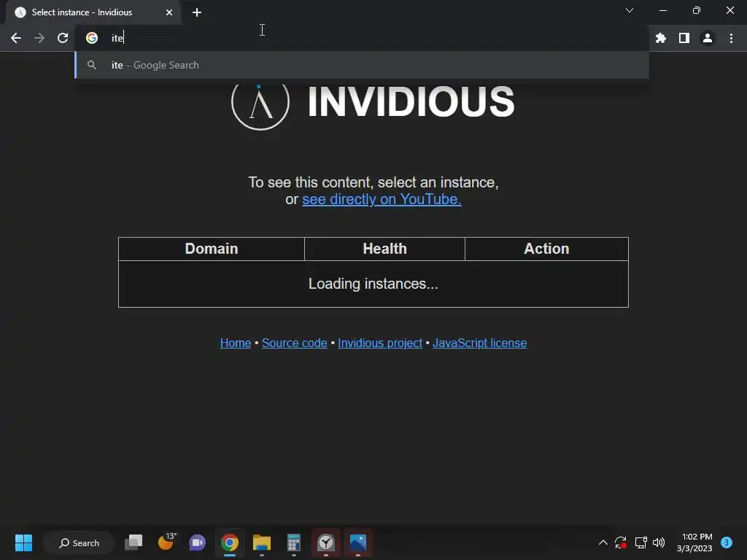Click the Action column header
Screen dimensions: 747x560
546,249
